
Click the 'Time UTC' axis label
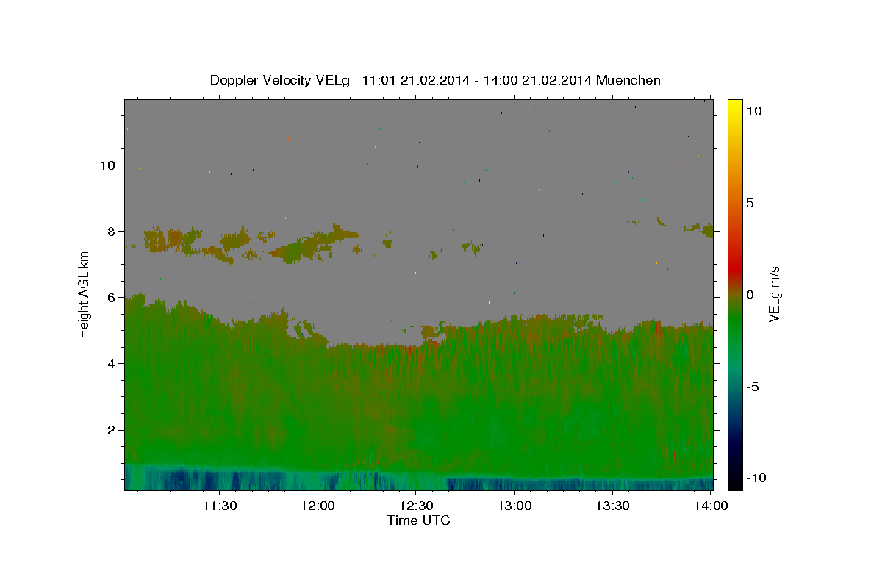[418, 520]
